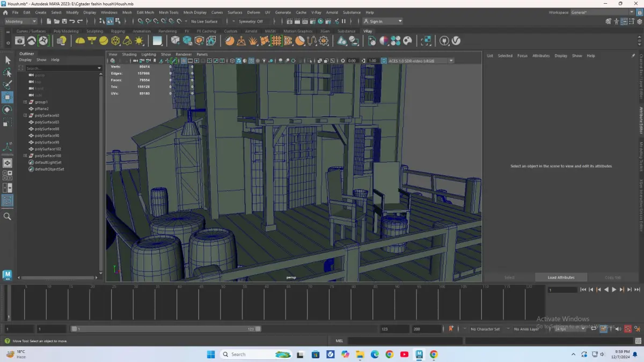Screen dimensions: 644x362
Task: Click the undo arrow in the status line
Action: [x=72, y=21]
